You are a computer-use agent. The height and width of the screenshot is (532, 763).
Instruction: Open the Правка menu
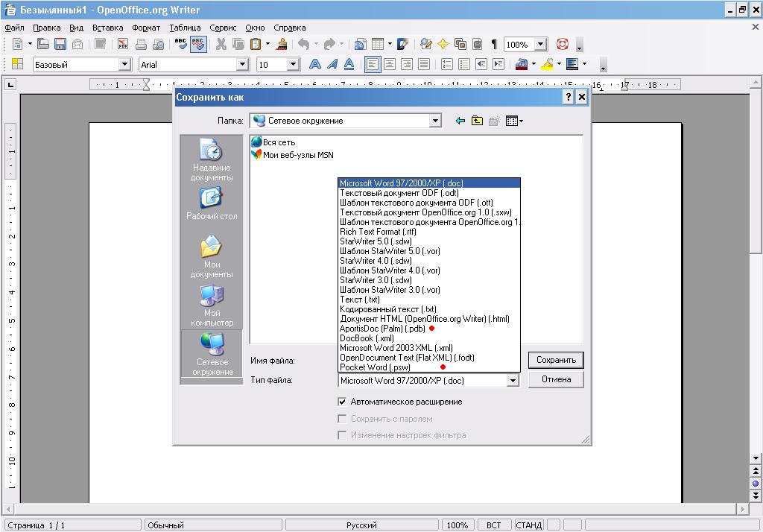[x=47, y=28]
